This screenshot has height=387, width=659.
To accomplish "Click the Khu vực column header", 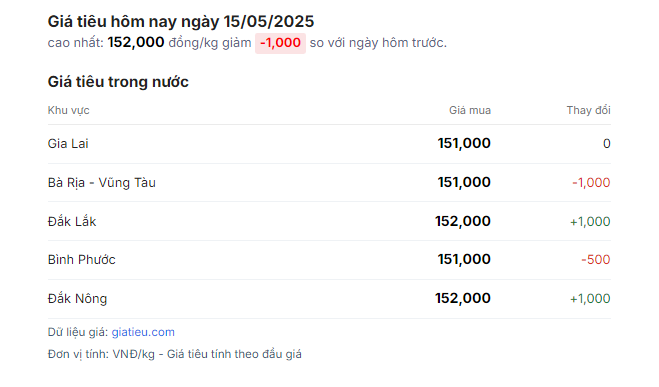I will 69,111.
